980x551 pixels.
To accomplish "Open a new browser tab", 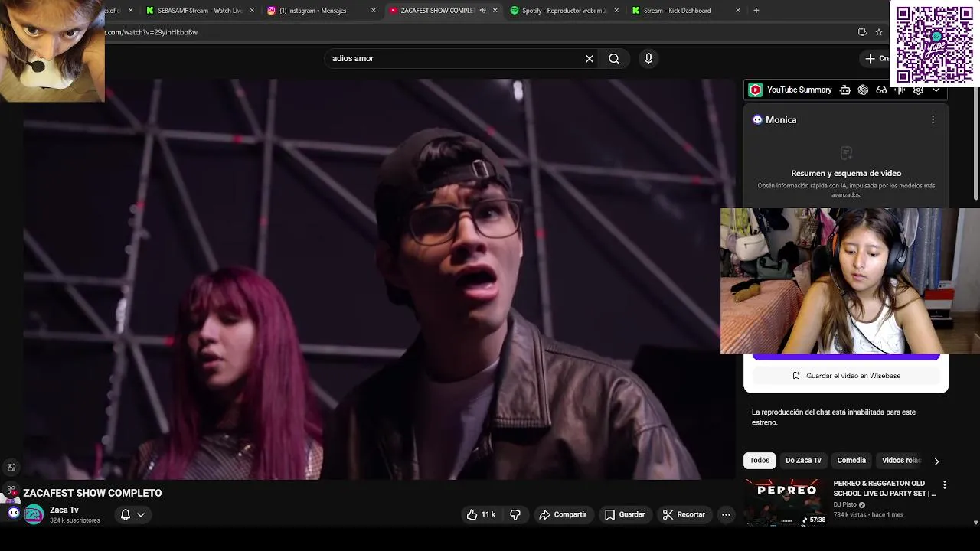I will [x=756, y=11].
